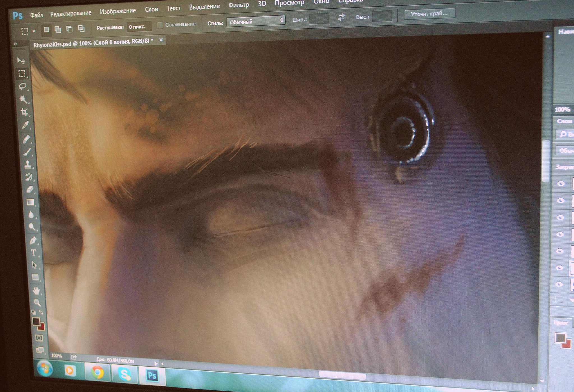574x392 pixels.
Task: Swap foreground and background colors icon
Action: 41,312
